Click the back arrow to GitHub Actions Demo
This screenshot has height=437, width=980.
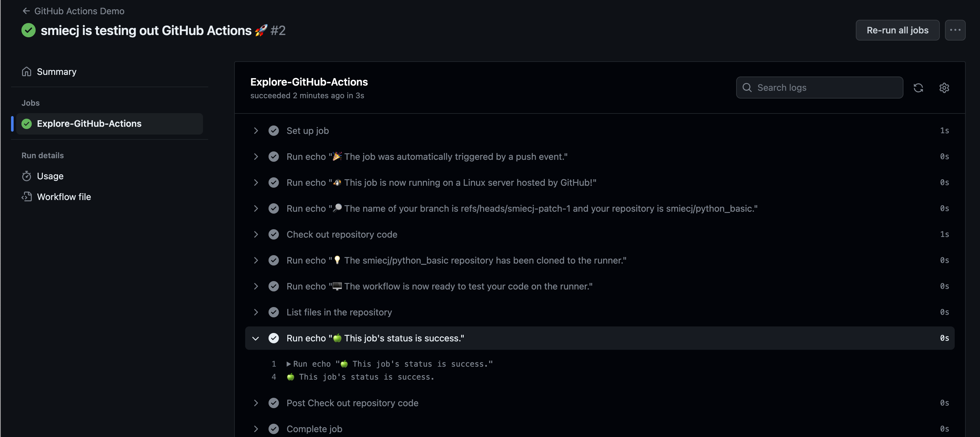(26, 11)
